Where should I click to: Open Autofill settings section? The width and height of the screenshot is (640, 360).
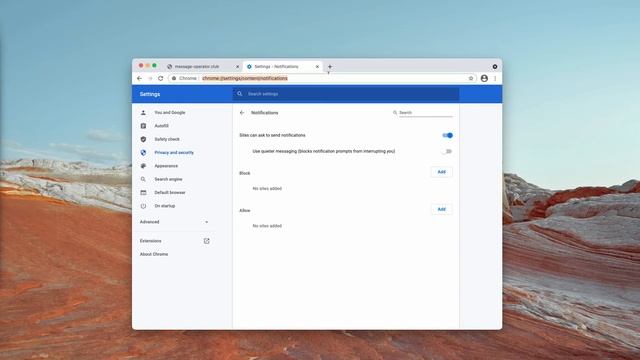pos(162,126)
